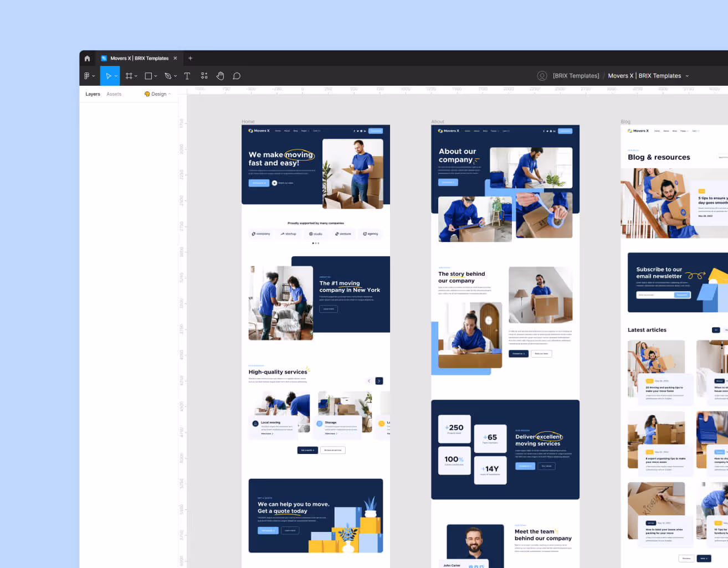Image resolution: width=728 pixels, height=568 pixels.
Task: Select the Home frame label
Action: pyautogui.click(x=248, y=122)
